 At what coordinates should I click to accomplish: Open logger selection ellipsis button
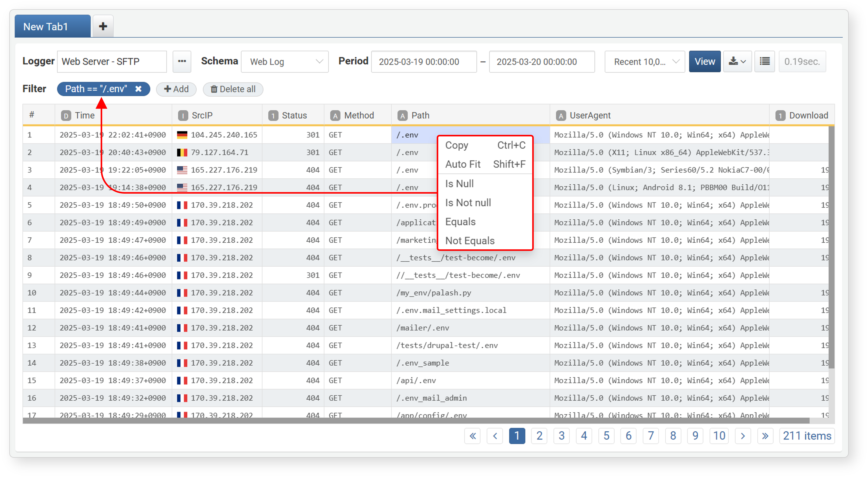(x=182, y=62)
